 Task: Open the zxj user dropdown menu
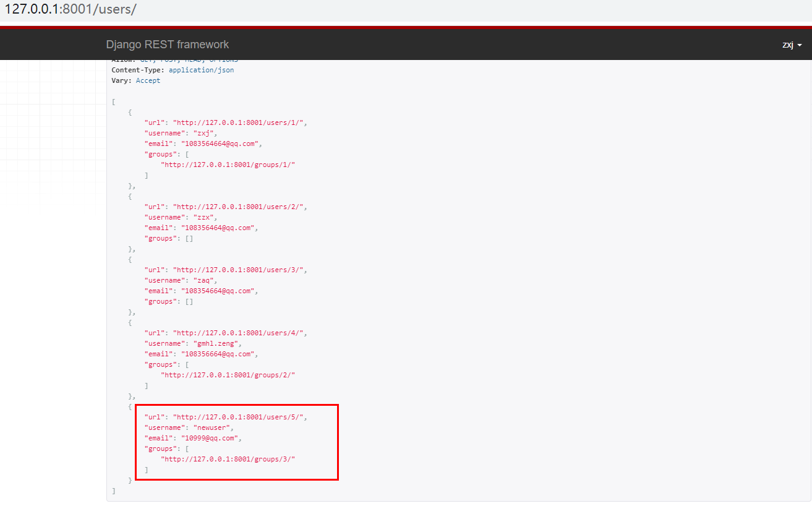[792, 45]
